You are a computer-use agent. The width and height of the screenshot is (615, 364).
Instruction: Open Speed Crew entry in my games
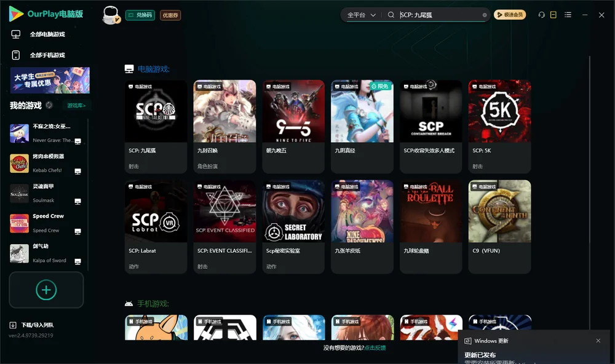pyautogui.click(x=46, y=223)
